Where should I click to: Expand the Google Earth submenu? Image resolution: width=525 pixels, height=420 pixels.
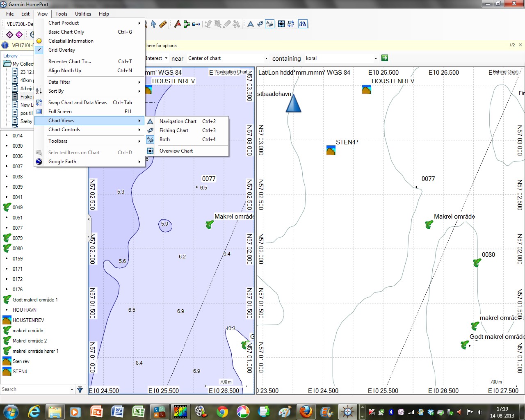click(x=90, y=162)
